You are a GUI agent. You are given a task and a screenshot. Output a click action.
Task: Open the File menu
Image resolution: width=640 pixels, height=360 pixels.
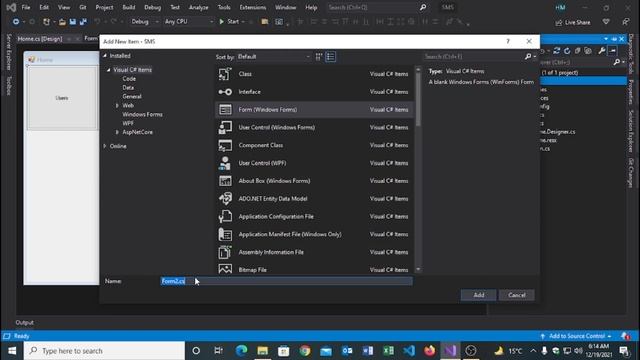point(26,7)
